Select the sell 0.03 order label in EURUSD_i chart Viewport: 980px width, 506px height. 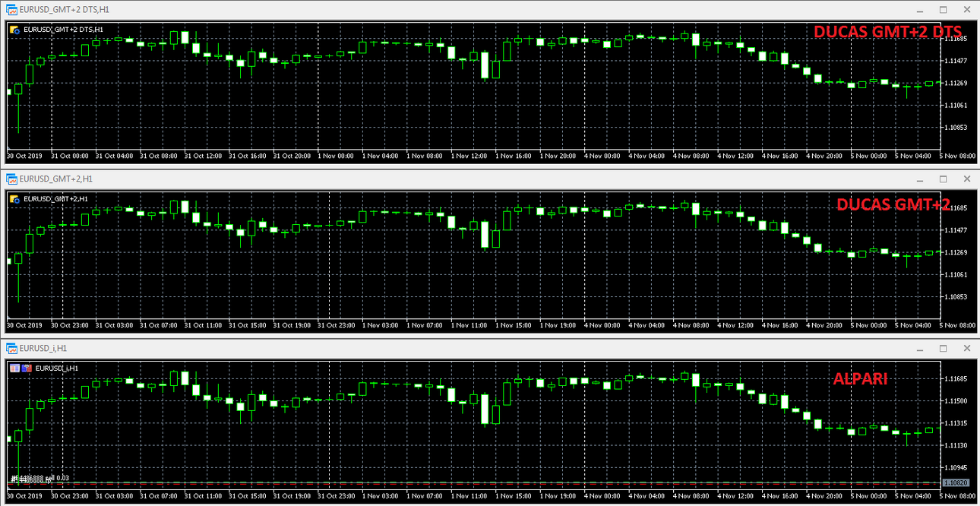point(40,478)
